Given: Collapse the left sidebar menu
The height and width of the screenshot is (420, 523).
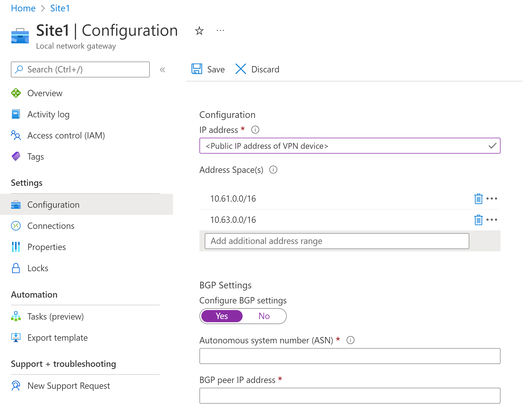Looking at the screenshot, I should [162, 70].
